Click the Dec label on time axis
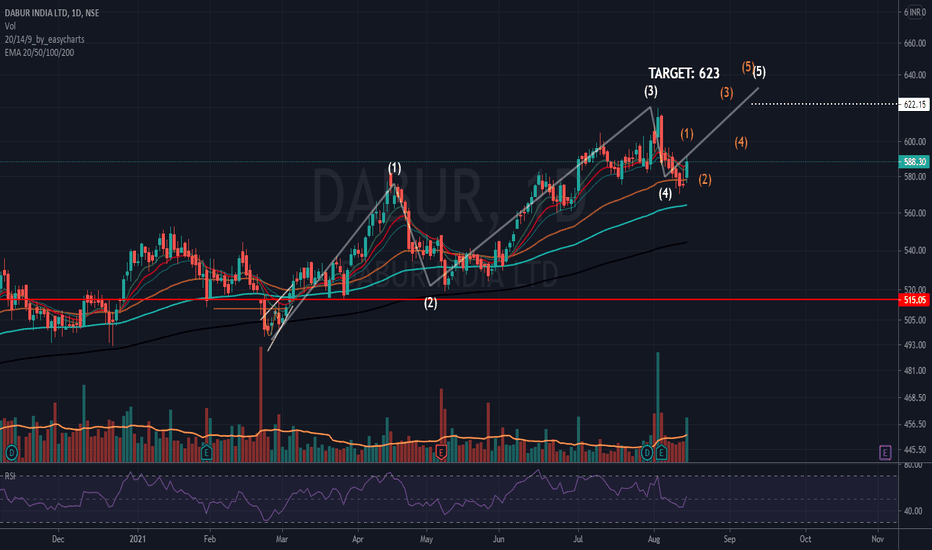 pyautogui.click(x=58, y=539)
